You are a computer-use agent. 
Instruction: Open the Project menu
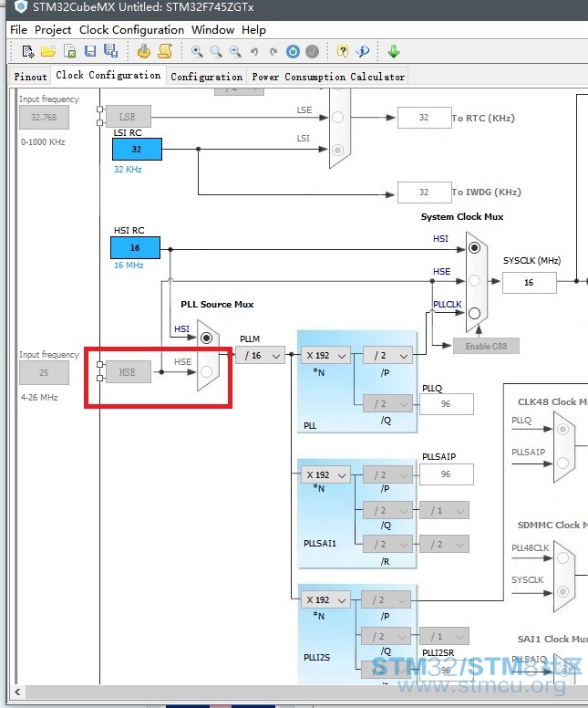click(53, 30)
